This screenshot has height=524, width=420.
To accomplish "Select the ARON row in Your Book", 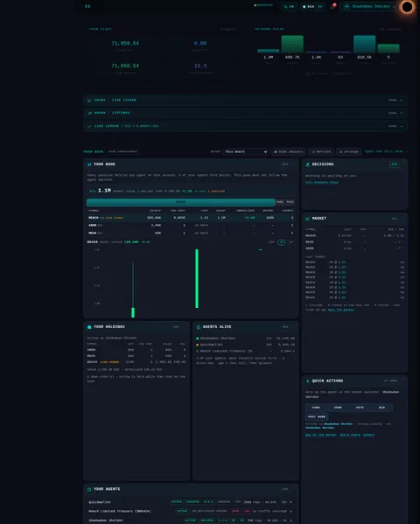I will 191,225.
